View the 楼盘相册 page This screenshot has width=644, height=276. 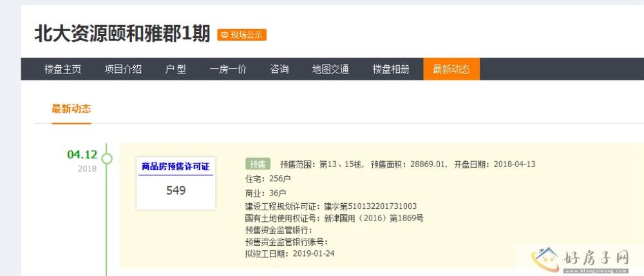(x=390, y=70)
